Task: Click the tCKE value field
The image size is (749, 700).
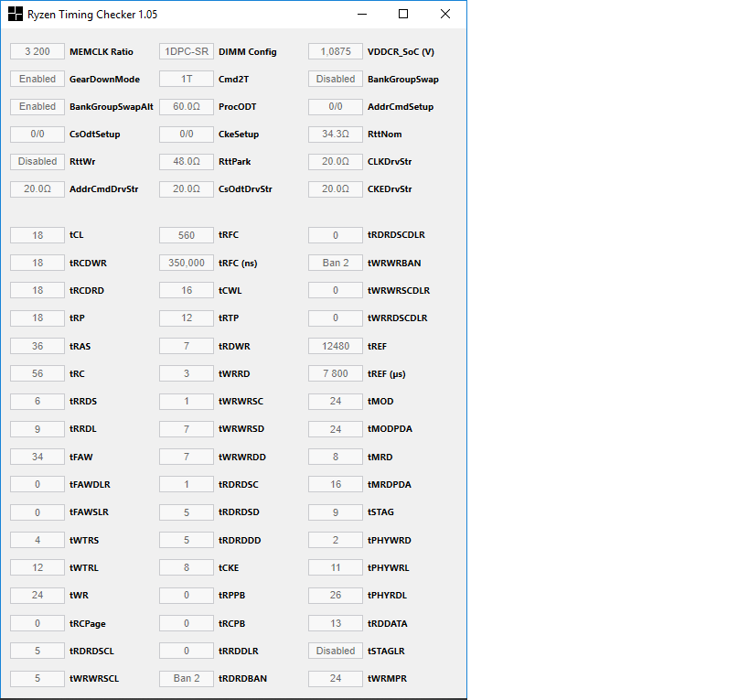Action: pos(187,567)
